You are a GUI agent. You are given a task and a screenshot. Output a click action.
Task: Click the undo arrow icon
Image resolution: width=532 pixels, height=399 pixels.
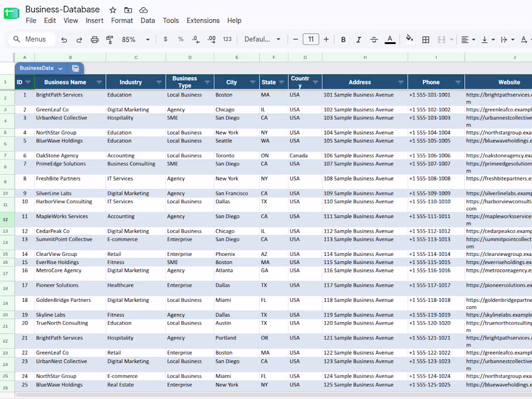tap(64, 40)
